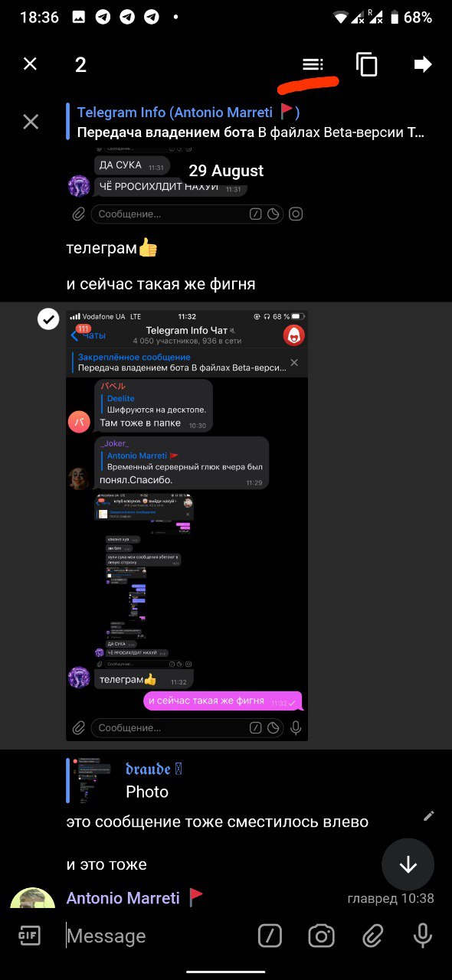Image resolution: width=452 pixels, height=980 pixels.
Task: Open bot commands slash icon
Action: pos(270,936)
